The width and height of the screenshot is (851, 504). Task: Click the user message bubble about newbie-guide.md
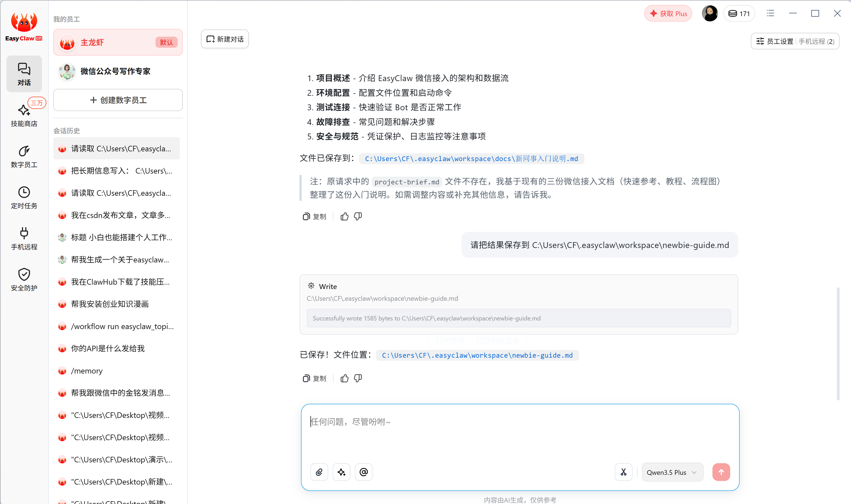[x=599, y=245]
